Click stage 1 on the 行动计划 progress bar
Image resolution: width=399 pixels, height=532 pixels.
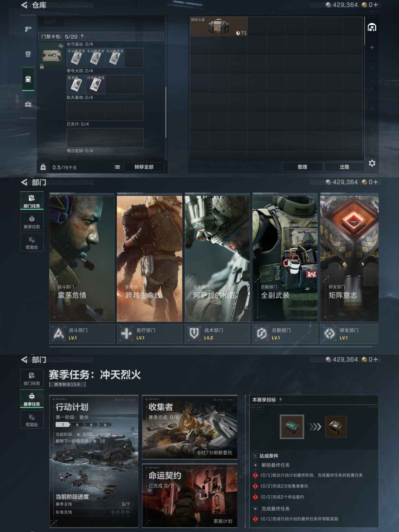(63, 424)
